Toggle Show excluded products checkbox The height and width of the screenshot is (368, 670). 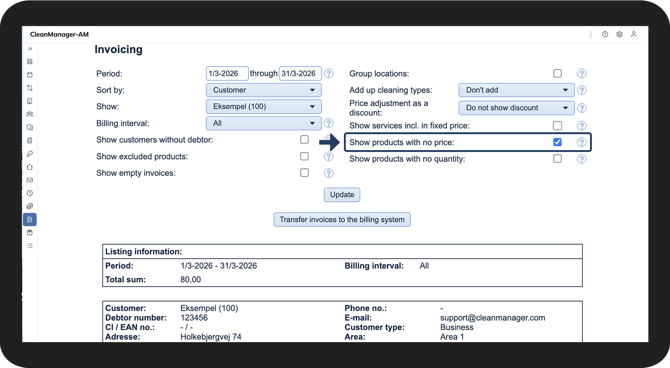[304, 156]
